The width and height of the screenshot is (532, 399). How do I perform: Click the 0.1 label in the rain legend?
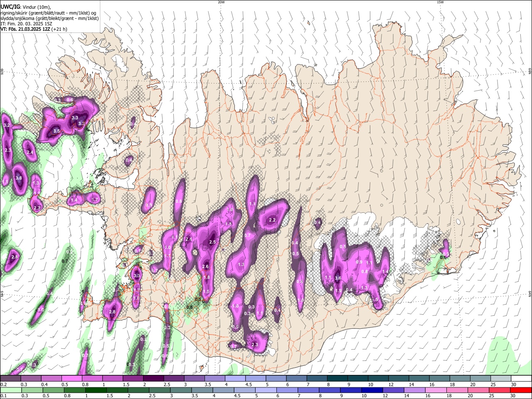(x=3, y=396)
